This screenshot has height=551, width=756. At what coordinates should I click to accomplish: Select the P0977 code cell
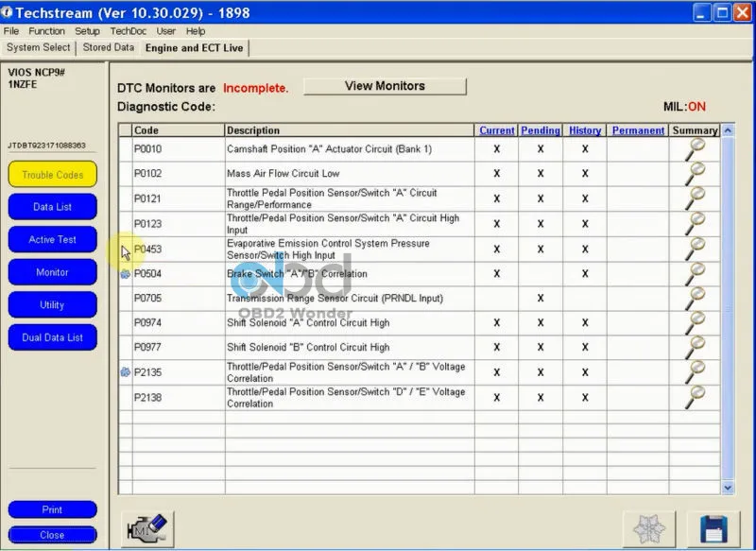(x=178, y=348)
